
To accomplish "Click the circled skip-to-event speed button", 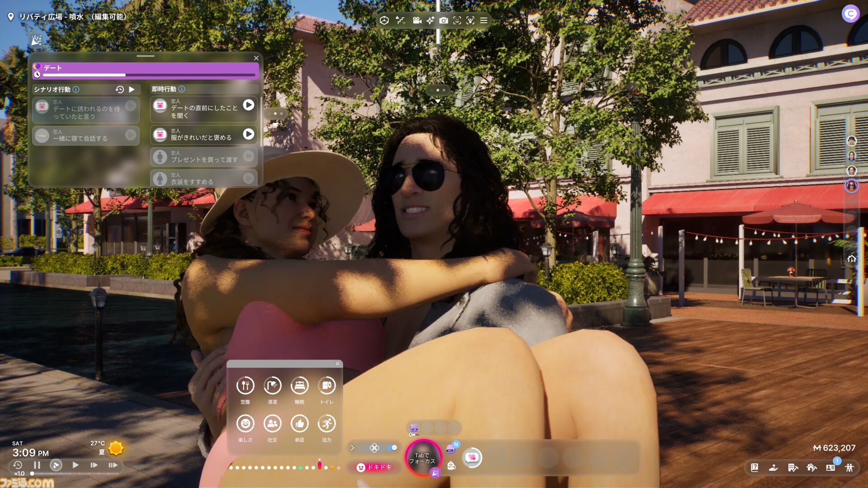I will click(56, 465).
